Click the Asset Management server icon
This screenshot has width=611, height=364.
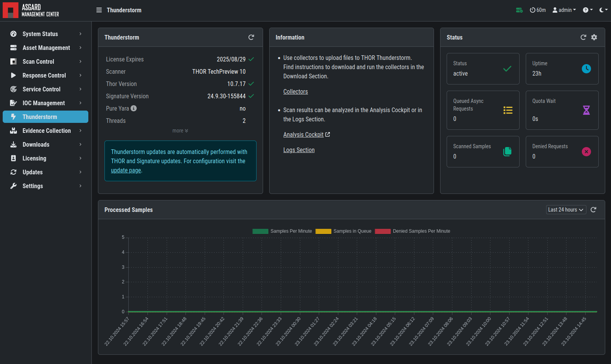(13, 48)
